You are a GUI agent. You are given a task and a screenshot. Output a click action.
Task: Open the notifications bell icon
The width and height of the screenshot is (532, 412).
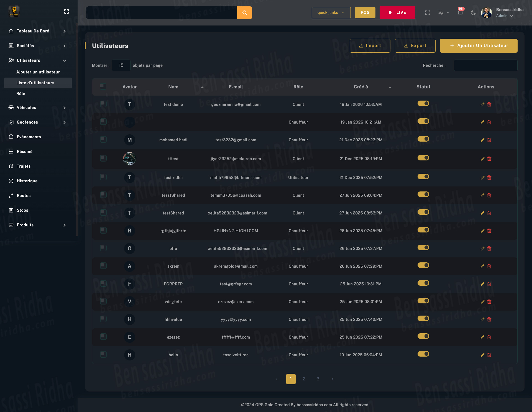click(x=460, y=13)
